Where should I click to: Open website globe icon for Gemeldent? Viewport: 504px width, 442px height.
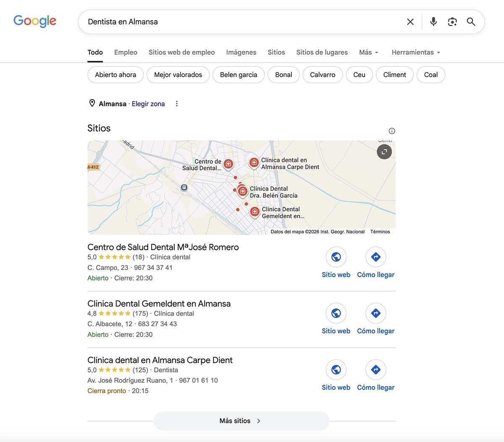click(336, 313)
